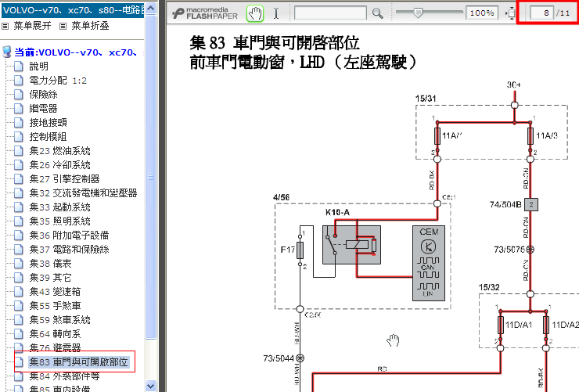Click the 74/504B connector box
579x392 pixels.
(531, 204)
